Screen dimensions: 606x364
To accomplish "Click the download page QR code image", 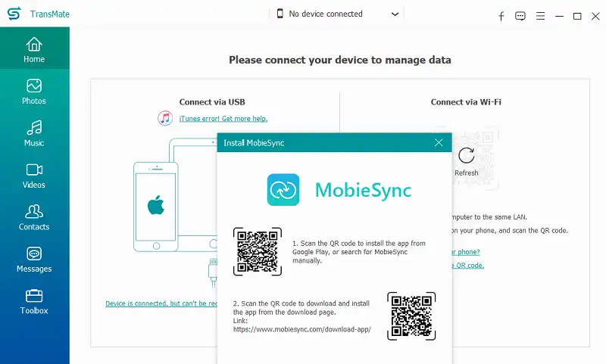I will tap(411, 316).
